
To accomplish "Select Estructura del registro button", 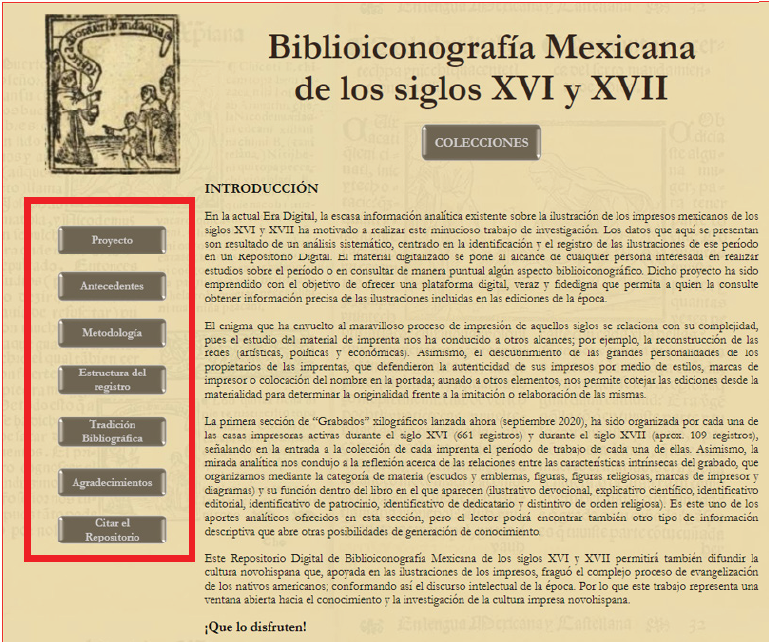I will (x=111, y=379).
